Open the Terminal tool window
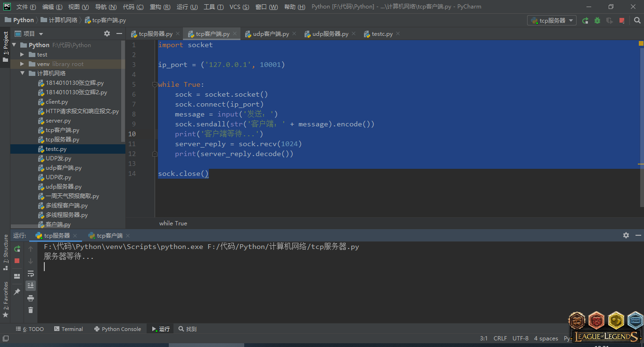The image size is (644, 347). click(x=68, y=329)
